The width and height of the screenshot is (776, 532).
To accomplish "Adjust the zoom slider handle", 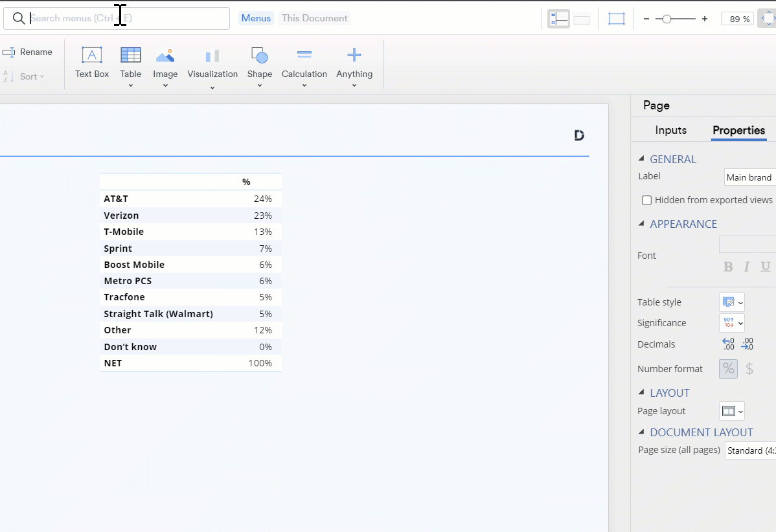I will point(667,19).
